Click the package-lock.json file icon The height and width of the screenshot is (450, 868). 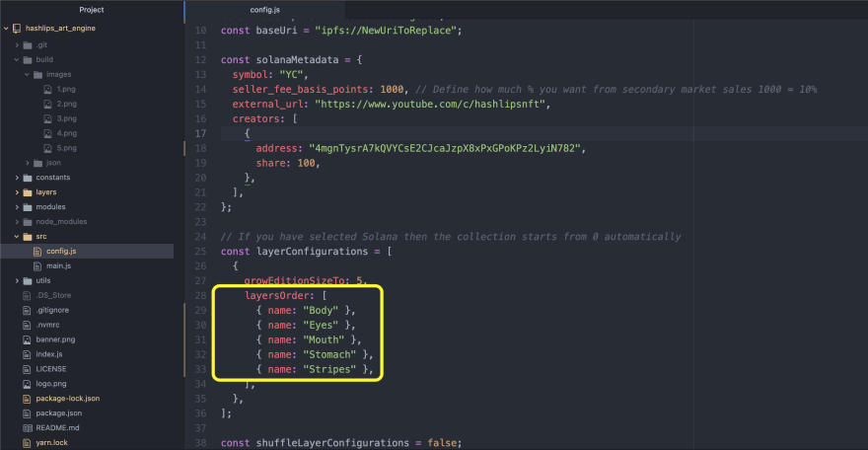click(x=27, y=399)
